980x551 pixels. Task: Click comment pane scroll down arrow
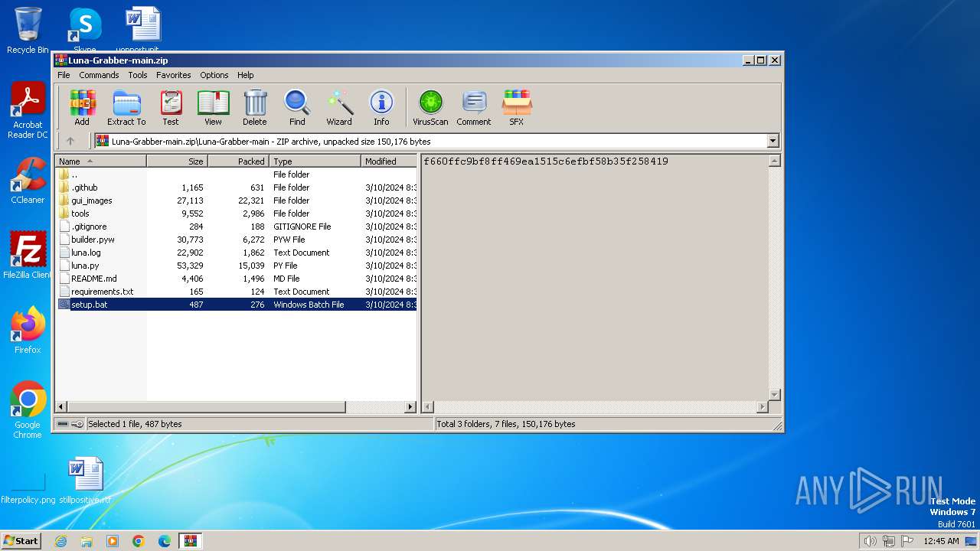point(774,395)
